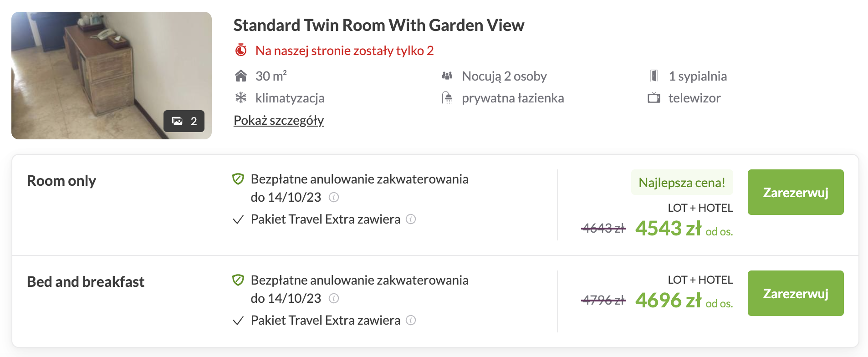
Task: Click the television icon beside telewizor
Action: (654, 97)
